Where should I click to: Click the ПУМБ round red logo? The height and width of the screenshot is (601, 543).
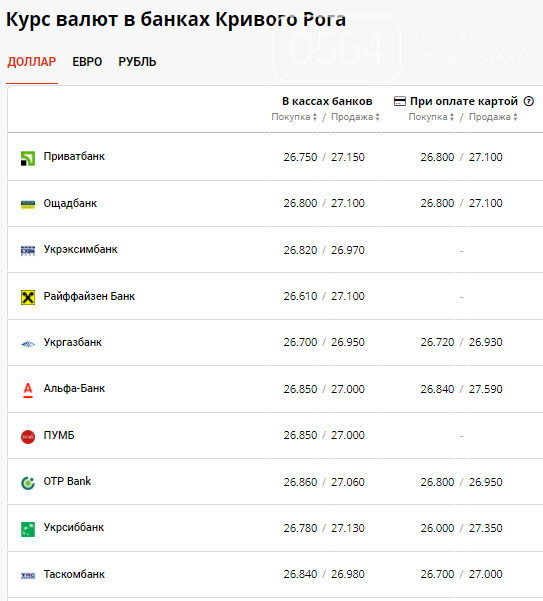point(28,437)
